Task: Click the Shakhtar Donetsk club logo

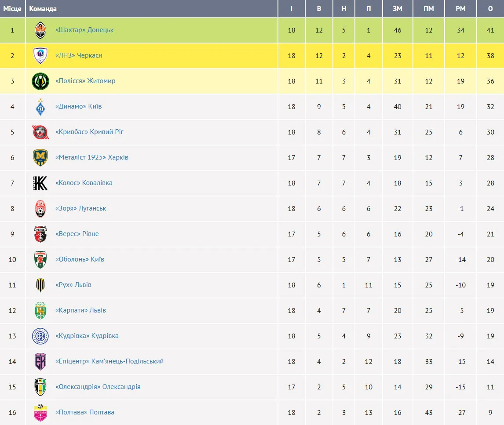Action: tap(40, 30)
